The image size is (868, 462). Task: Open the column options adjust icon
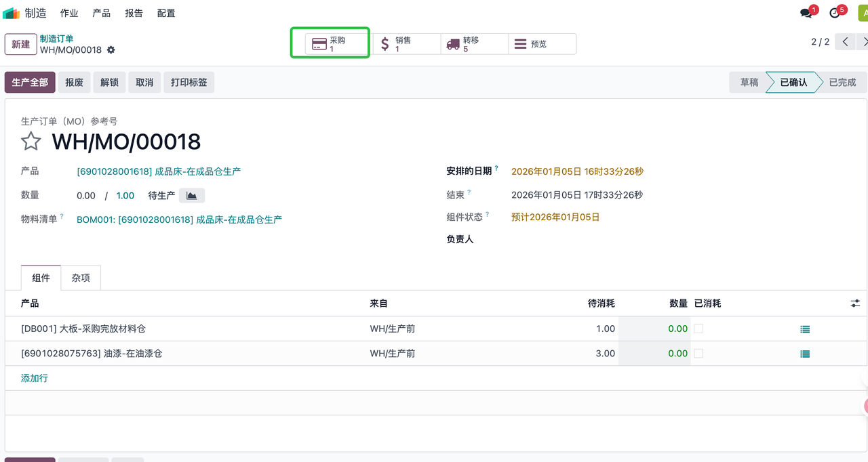tap(855, 303)
